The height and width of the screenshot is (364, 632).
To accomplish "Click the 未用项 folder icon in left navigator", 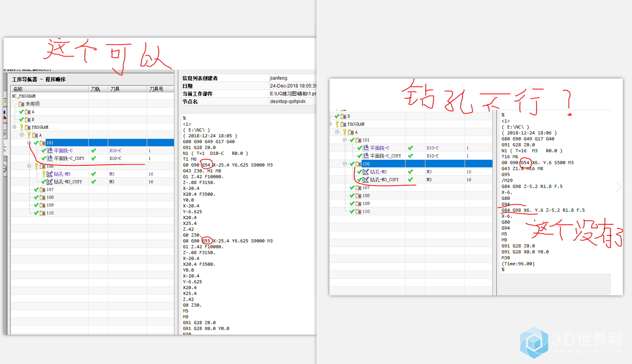I will point(21,104).
